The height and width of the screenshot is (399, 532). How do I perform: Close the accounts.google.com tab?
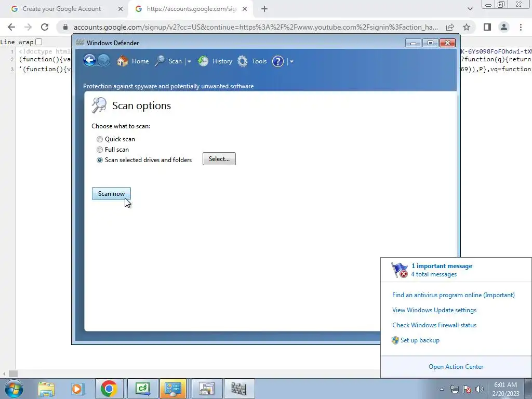pyautogui.click(x=245, y=9)
